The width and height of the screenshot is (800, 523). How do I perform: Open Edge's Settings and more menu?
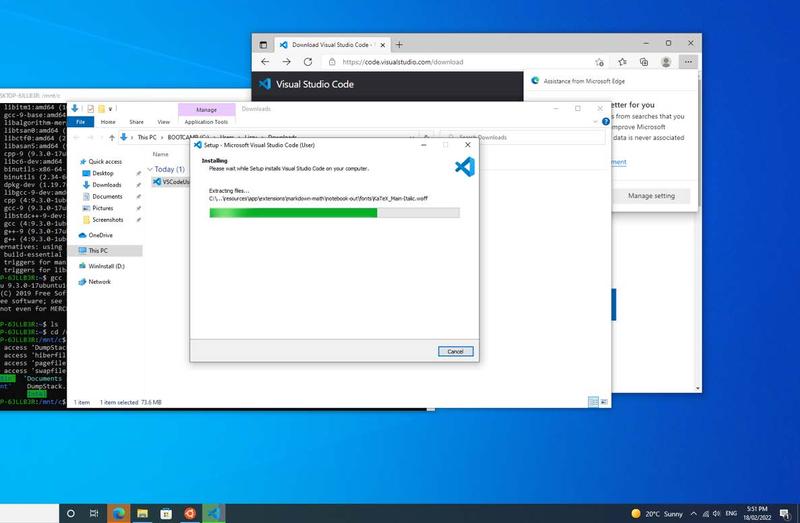coord(688,62)
